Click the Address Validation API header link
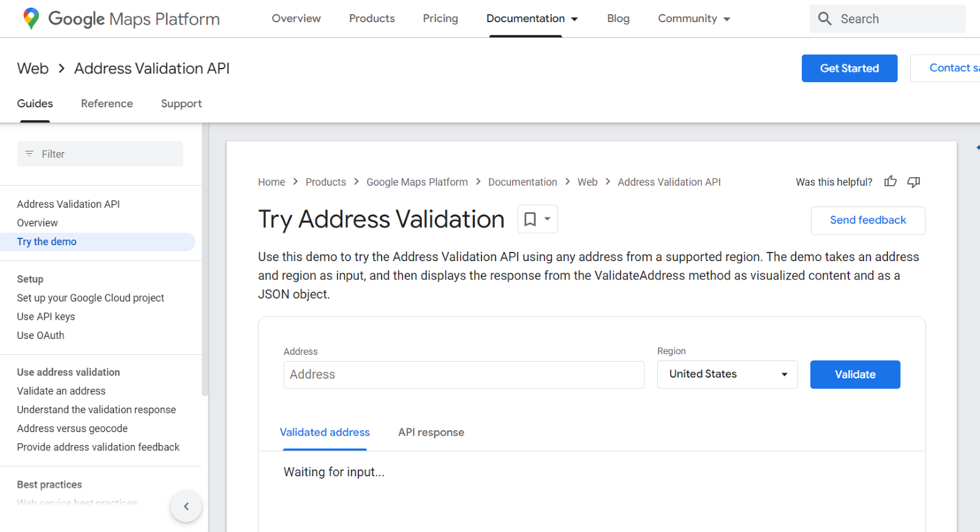This screenshot has width=980, height=532. (152, 68)
